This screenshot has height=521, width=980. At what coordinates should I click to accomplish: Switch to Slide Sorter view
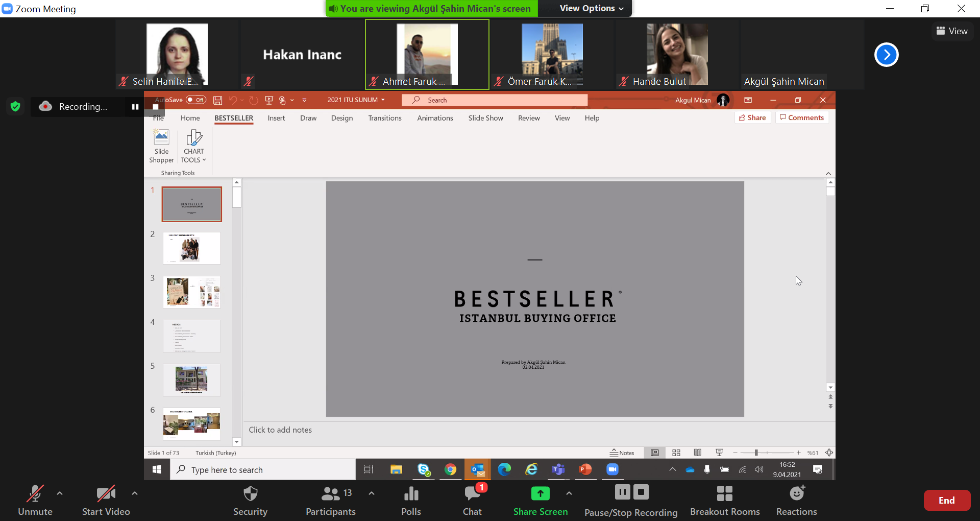point(676,453)
